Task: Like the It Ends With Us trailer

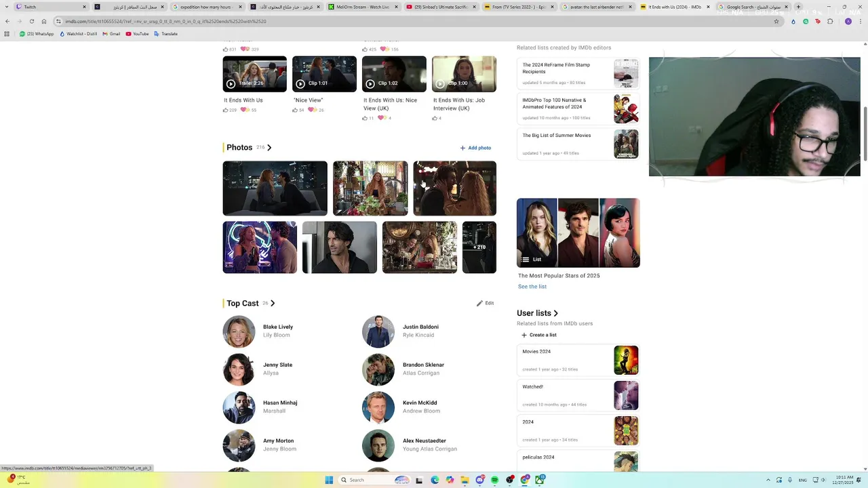Action: click(226, 110)
